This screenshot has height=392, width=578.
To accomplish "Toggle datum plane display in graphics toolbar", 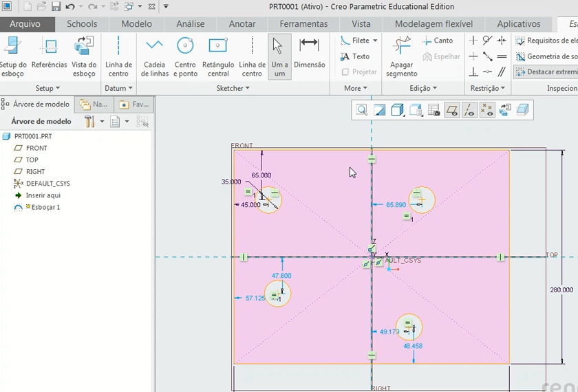I will [x=451, y=110].
